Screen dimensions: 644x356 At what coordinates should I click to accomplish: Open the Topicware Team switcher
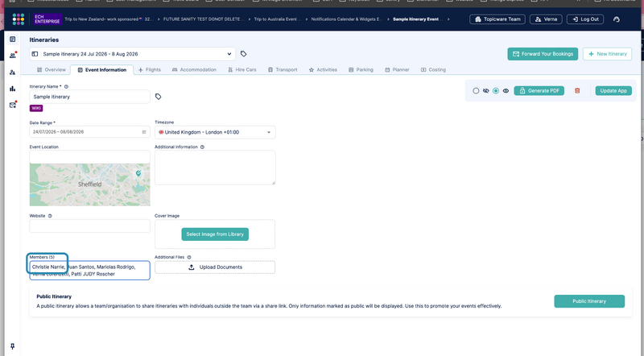pos(497,19)
